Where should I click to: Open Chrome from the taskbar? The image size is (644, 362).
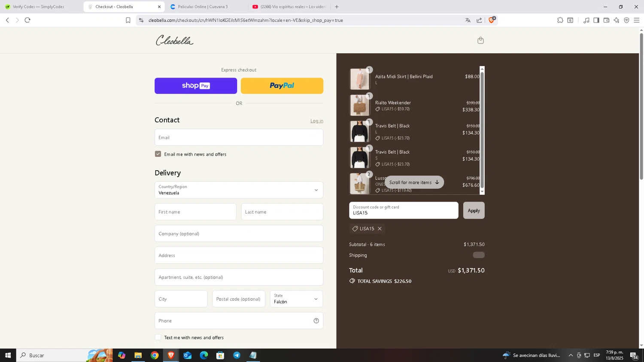(155, 355)
